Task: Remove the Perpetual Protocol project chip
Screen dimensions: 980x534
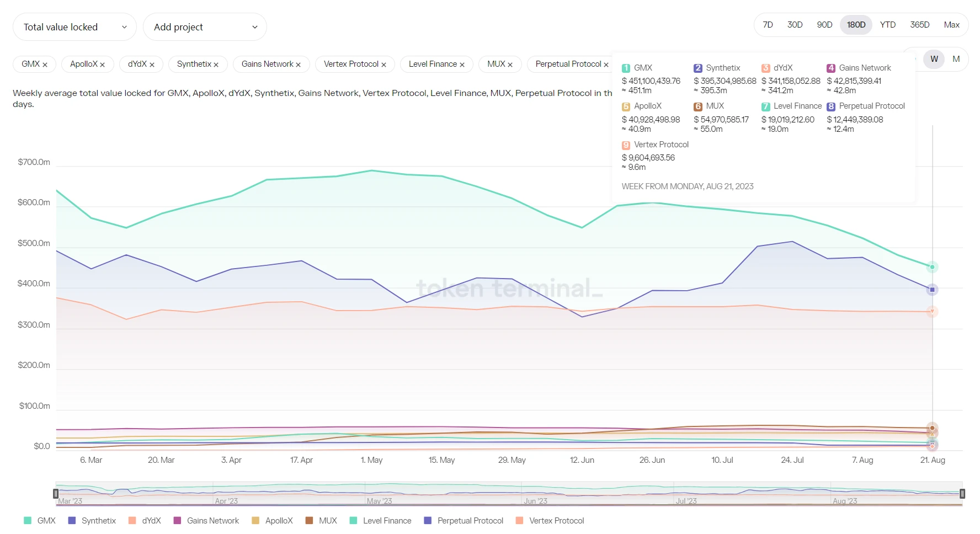Action: pyautogui.click(x=606, y=65)
